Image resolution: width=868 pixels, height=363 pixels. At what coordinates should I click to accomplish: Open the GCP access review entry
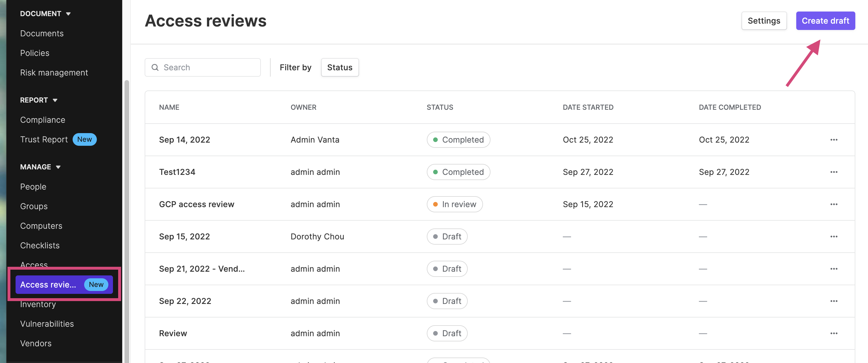click(x=197, y=204)
